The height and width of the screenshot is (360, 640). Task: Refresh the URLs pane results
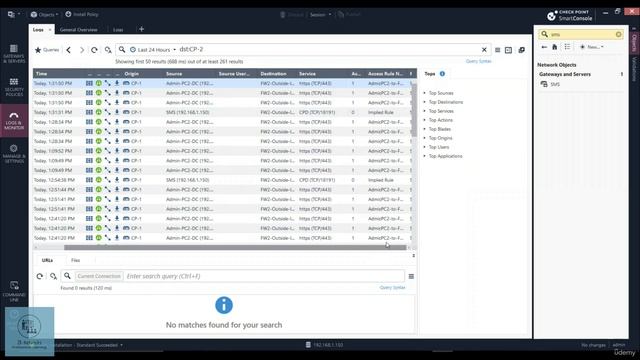pos(40,276)
